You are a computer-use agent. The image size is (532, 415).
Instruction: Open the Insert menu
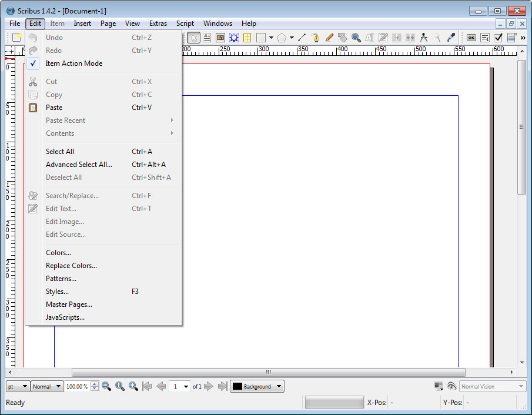pos(82,24)
